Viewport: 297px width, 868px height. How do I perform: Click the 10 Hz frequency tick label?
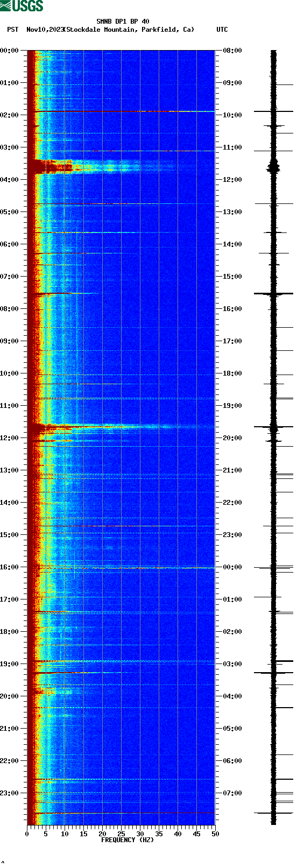pos(65,834)
